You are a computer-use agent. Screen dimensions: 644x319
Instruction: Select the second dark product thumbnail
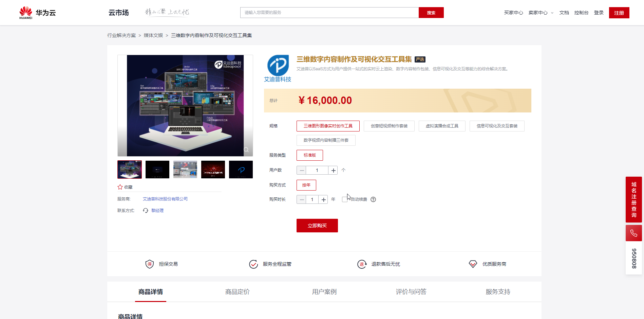pyautogui.click(x=157, y=170)
